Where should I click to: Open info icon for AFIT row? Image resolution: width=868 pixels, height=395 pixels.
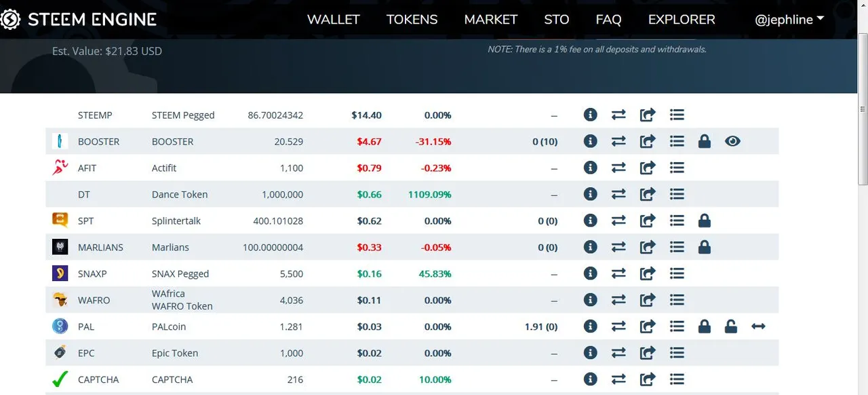point(590,168)
